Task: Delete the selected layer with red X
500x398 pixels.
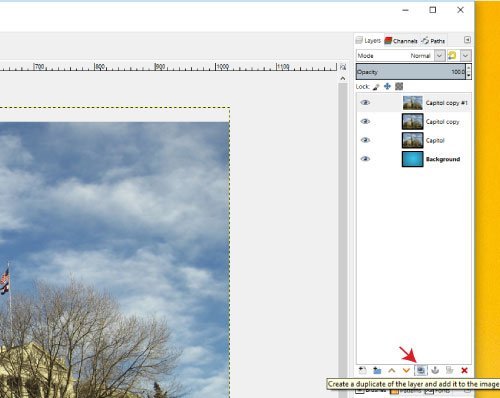Action: click(464, 370)
